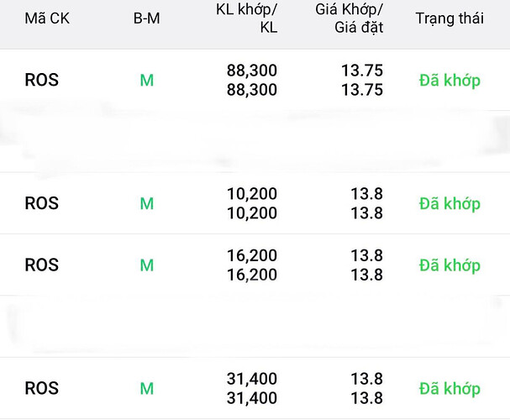
Task: Open the ROS order with 31,400 volume
Action: point(255,388)
